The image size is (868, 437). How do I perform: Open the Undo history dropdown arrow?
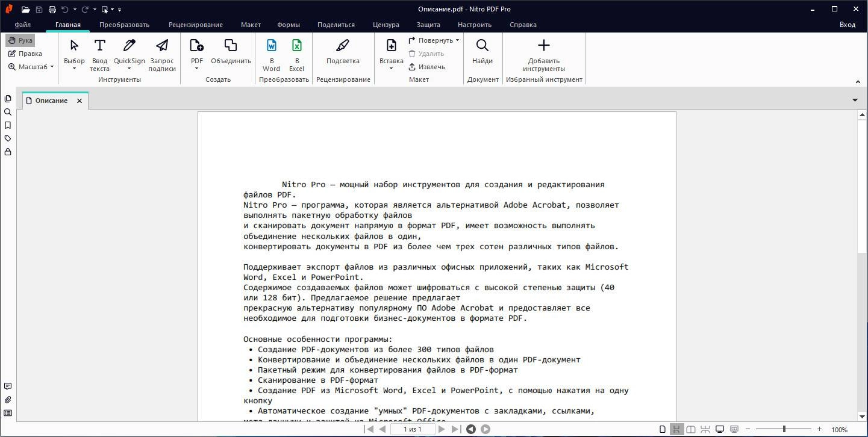tap(75, 10)
